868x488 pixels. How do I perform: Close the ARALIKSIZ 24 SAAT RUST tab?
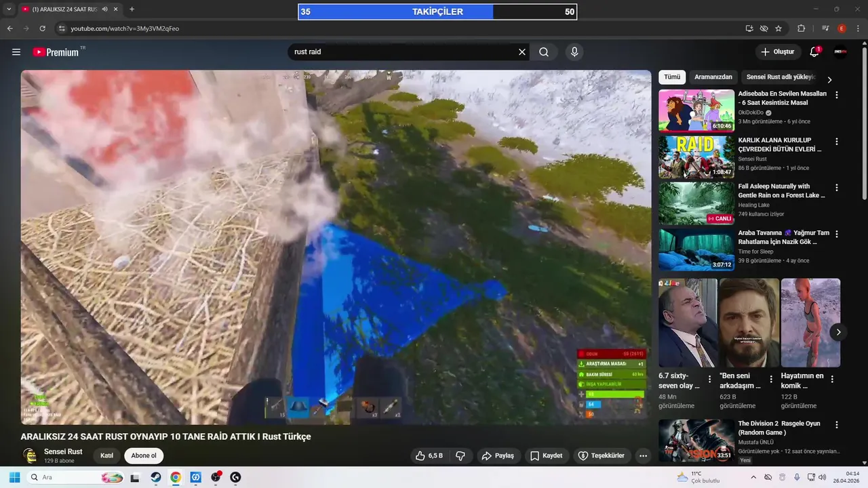click(x=116, y=9)
